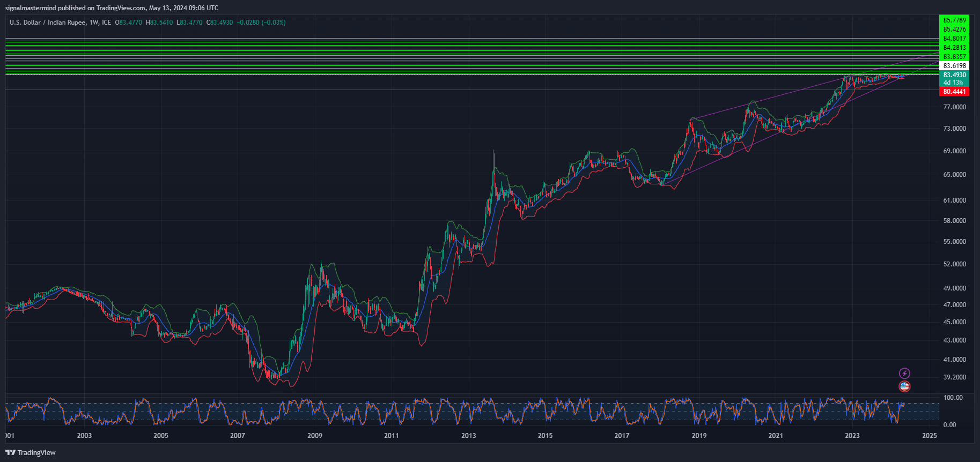
Task: Click the open value O83.4770
Action: click(x=129, y=23)
